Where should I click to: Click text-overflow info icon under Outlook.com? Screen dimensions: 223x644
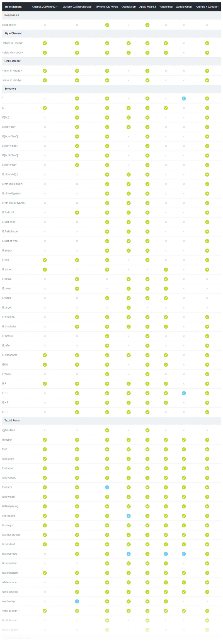click(129, 554)
